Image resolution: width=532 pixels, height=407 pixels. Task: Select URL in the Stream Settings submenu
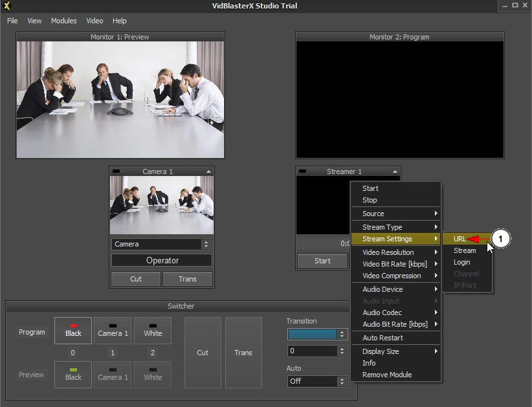click(x=467, y=239)
